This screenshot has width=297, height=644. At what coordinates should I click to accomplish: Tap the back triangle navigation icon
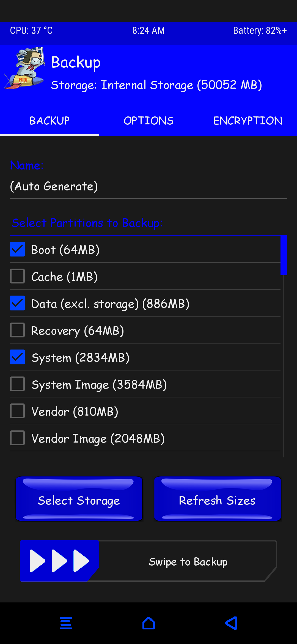click(x=231, y=623)
